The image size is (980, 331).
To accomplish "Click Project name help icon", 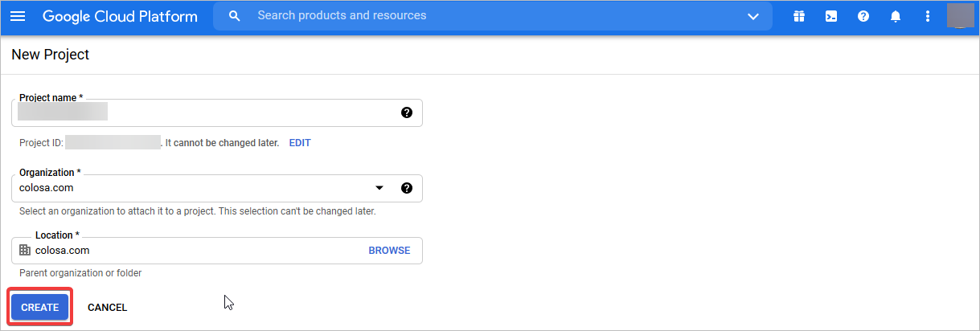I will tap(407, 112).
